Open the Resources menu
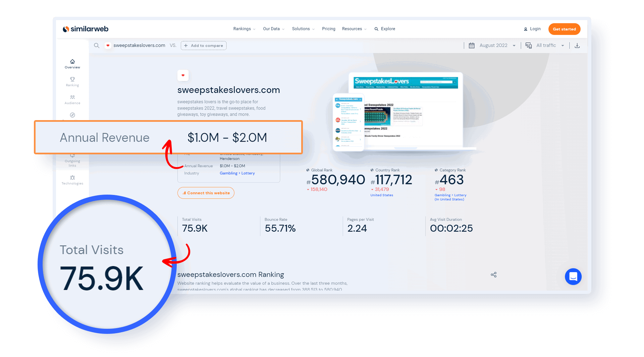This screenshot has height=357, width=644. pos(354,29)
